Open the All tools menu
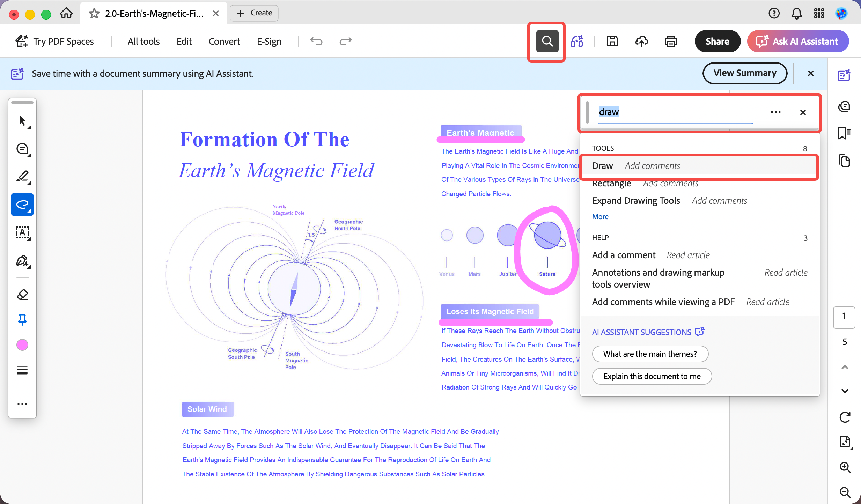This screenshot has width=861, height=504. pyautogui.click(x=143, y=41)
